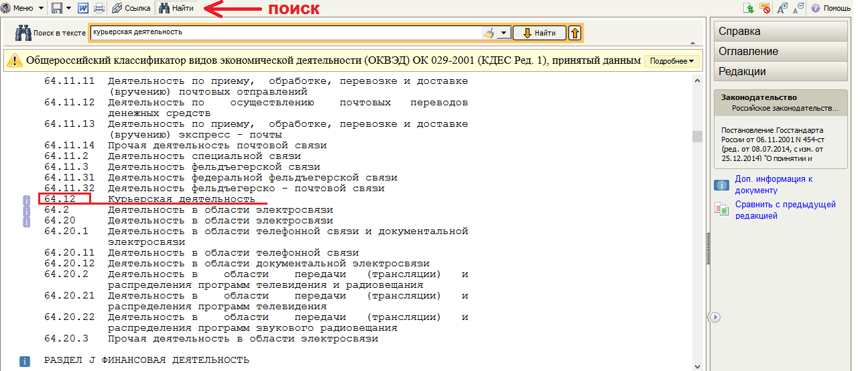868x371 pixels.
Task: Clear search field with the broom icon
Action: pos(489,32)
